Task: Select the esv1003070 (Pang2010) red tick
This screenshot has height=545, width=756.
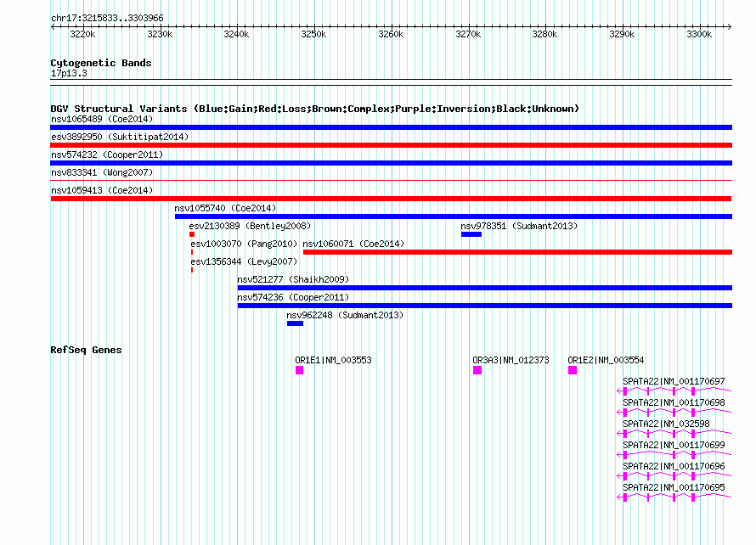Action: click(x=192, y=252)
